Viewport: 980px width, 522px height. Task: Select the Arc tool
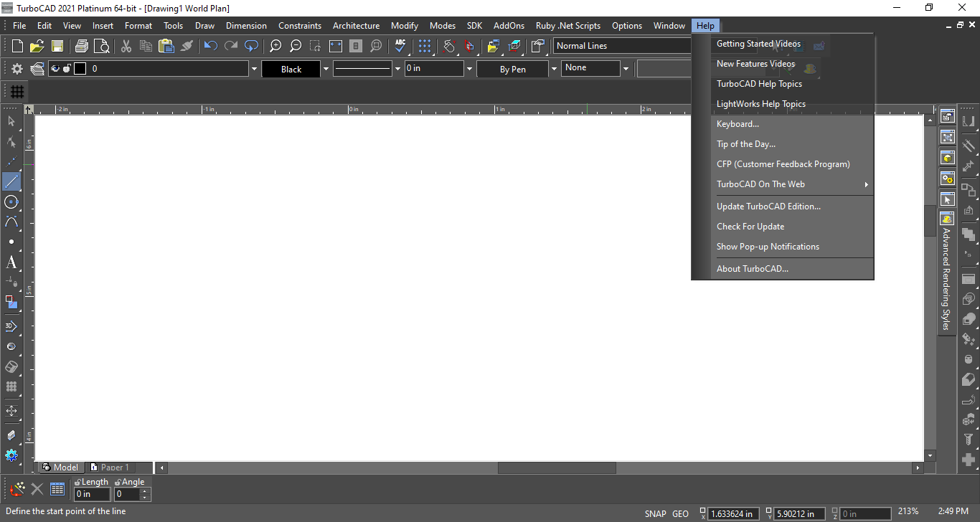(x=11, y=222)
